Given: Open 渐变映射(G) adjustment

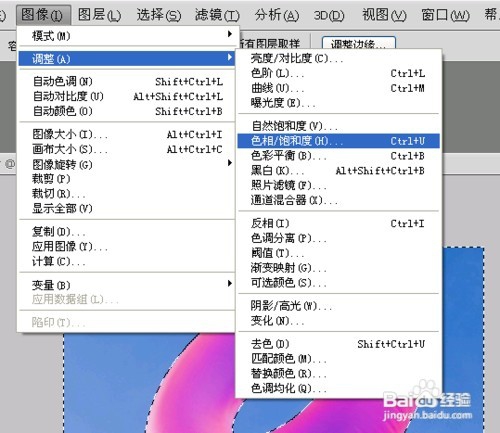Looking at the screenshot, I should (339, 268).
